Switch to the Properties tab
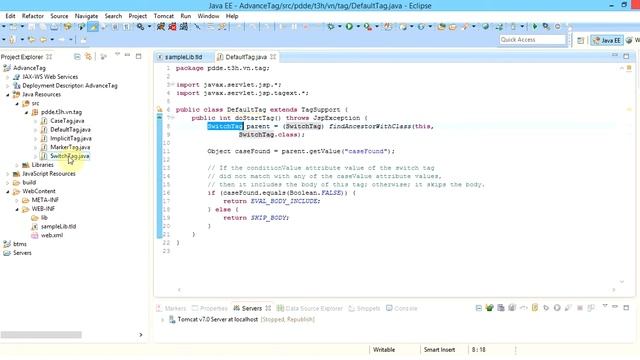This screenshot has width=640, height=360. [x=210, y=308]
